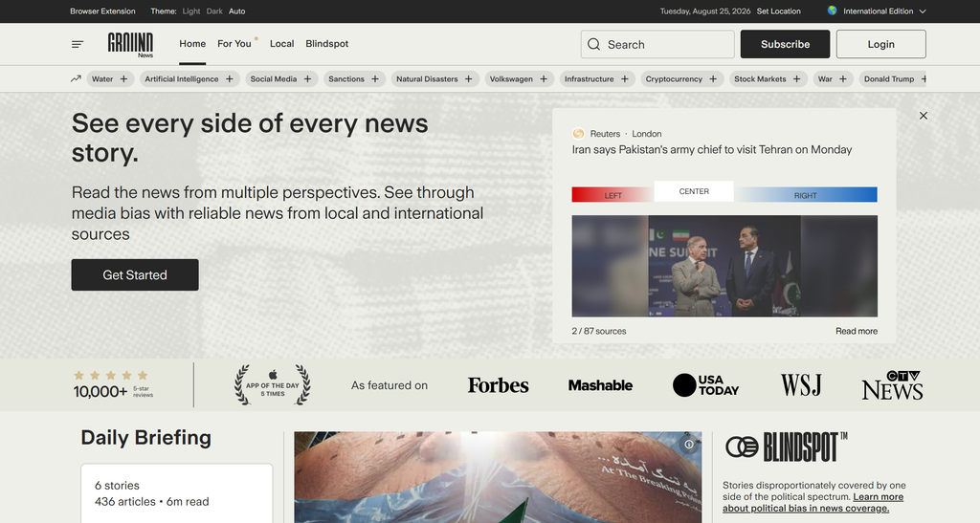The width and height of the screenshot is (980, 523).
Task: Click Read more on Iran story
Action: click(x=857, y=332)
